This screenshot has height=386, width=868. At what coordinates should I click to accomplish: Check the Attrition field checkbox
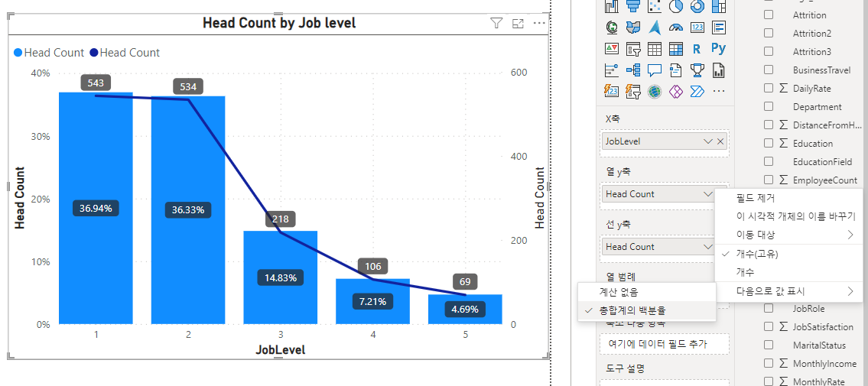769,15
